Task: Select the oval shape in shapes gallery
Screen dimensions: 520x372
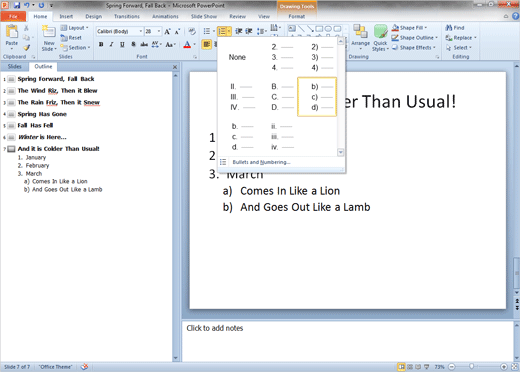Action: [x=328, y=29]
